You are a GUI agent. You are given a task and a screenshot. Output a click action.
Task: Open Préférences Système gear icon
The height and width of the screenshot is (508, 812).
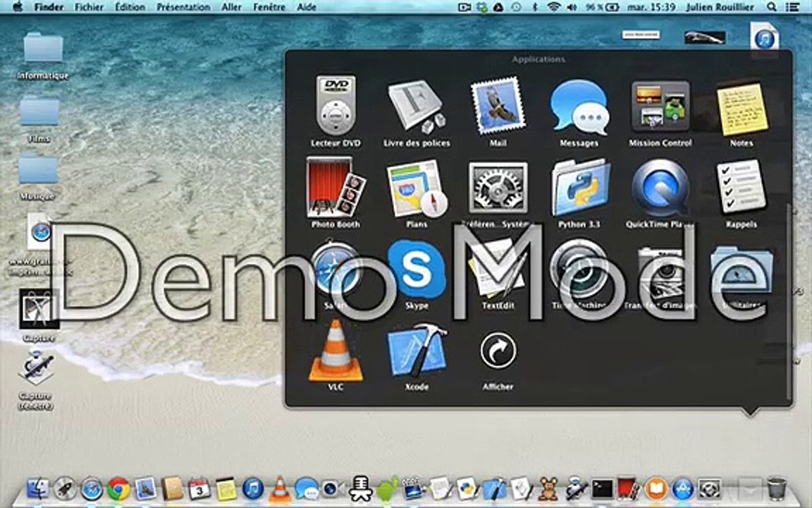(x=498, y=188)
